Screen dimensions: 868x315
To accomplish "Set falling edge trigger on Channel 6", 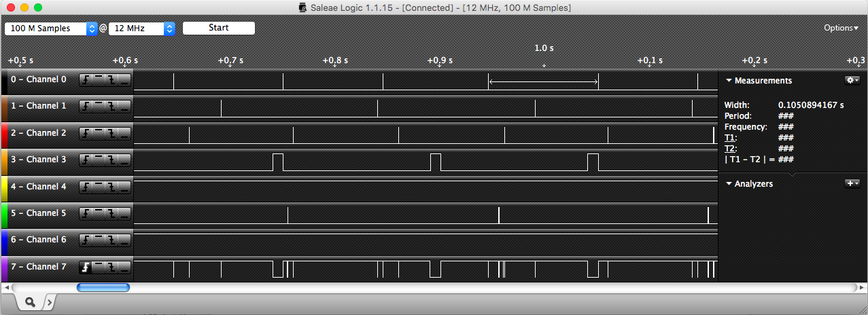I will (111, 240).
